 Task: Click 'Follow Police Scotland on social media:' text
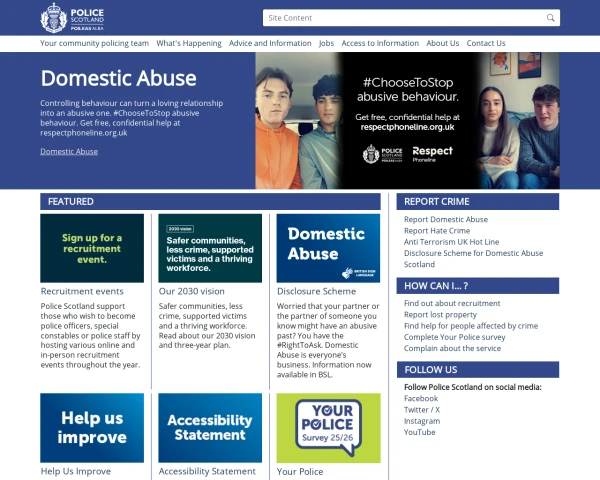[473, 387]
